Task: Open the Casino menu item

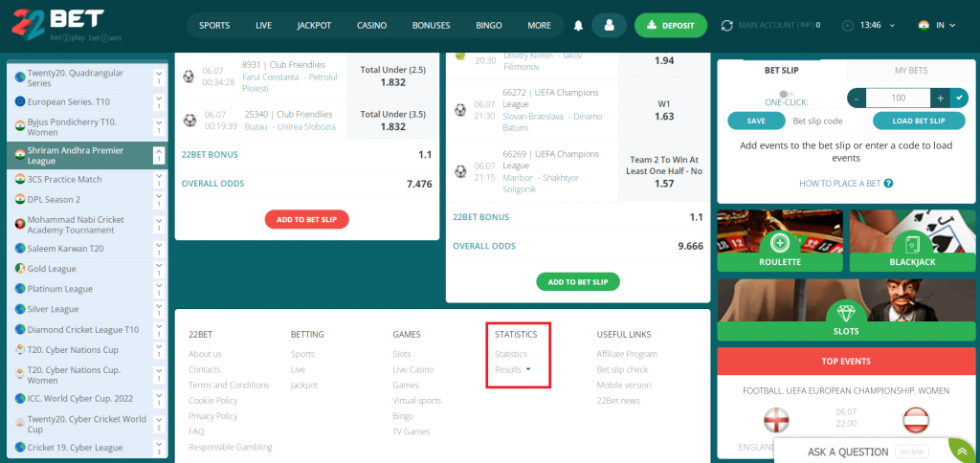Action: (x=371, y=25)
